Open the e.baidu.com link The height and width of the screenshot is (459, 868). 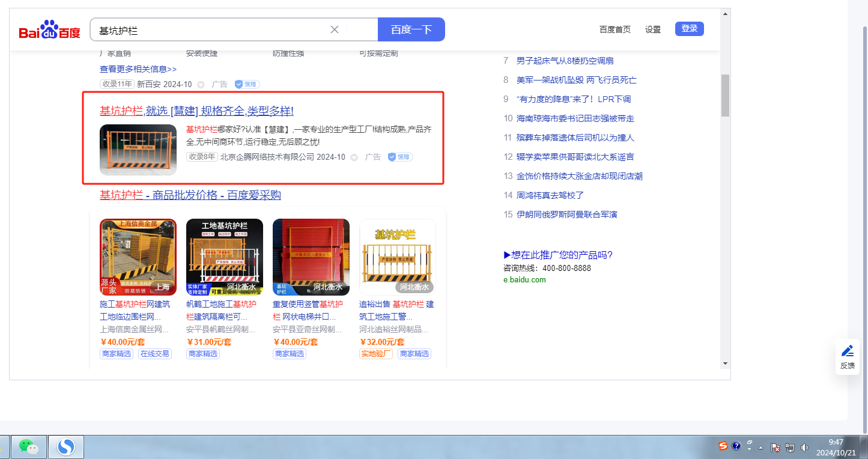click(524, 280)
